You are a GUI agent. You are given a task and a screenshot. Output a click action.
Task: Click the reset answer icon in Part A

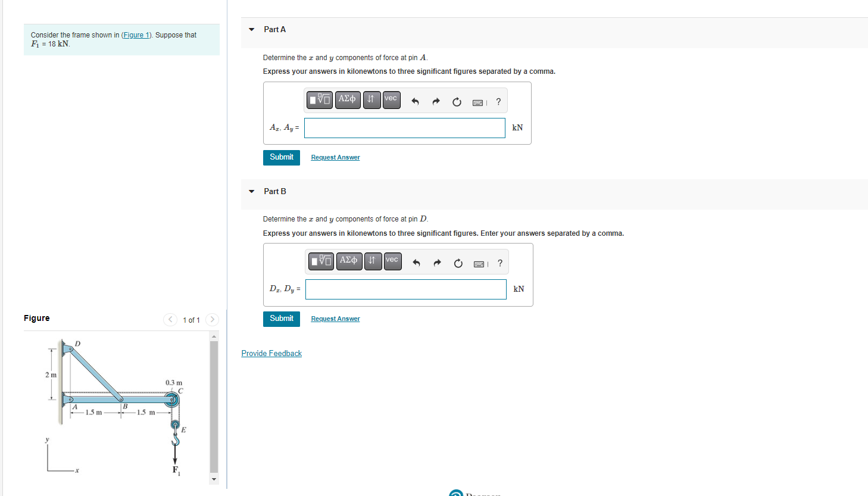click(x=457, y=101)
